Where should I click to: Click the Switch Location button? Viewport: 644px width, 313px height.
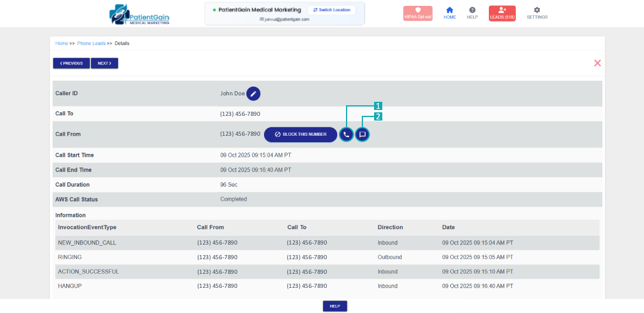pyautogui.click(x=331, y=10)
